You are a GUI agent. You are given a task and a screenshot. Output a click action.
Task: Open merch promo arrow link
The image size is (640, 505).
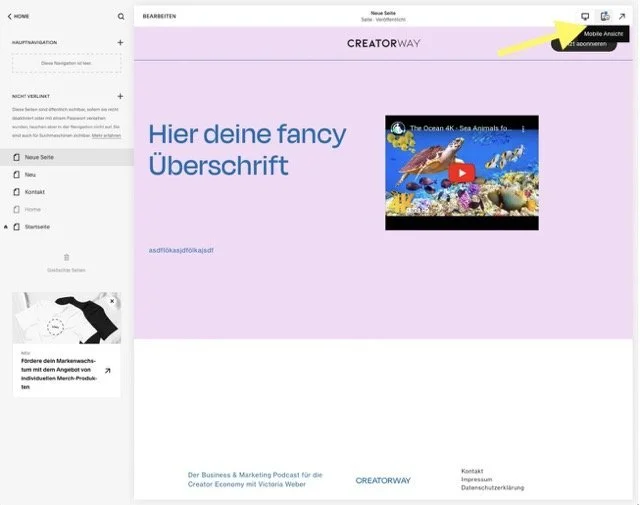pyautogui.click(x=108, y=371)
